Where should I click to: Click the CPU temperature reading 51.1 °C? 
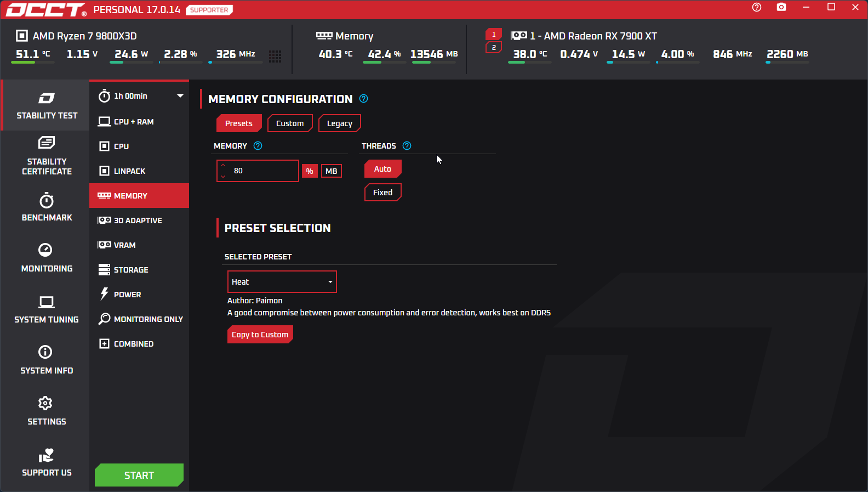[33, 54]
